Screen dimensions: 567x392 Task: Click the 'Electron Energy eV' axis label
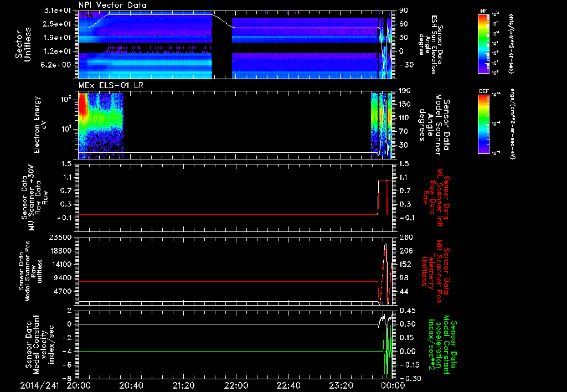click(40, 125)
